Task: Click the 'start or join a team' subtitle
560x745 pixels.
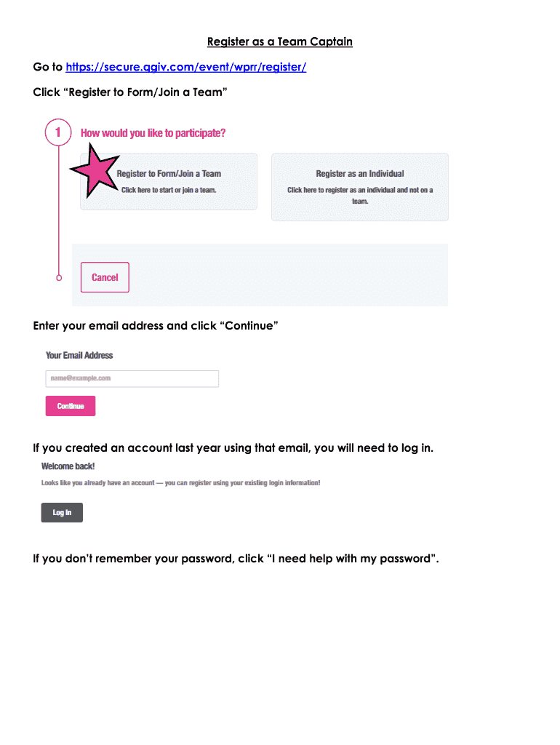Action: coord(169,190)
